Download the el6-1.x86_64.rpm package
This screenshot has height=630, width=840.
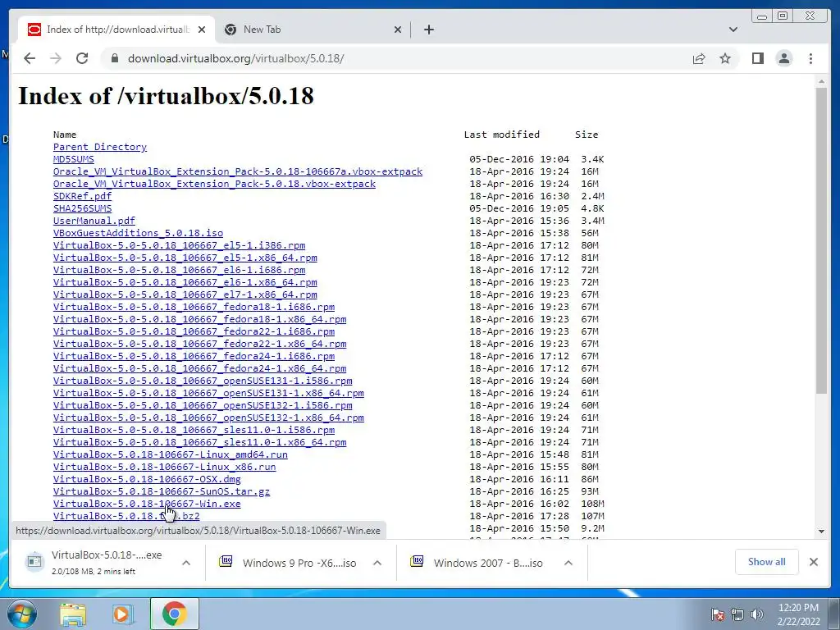[x=185, y=282]
